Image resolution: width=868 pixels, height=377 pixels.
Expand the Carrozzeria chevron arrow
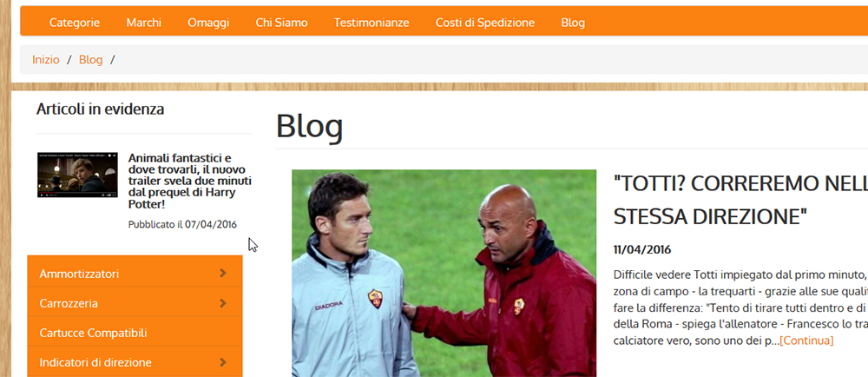(x=223, y=303)
